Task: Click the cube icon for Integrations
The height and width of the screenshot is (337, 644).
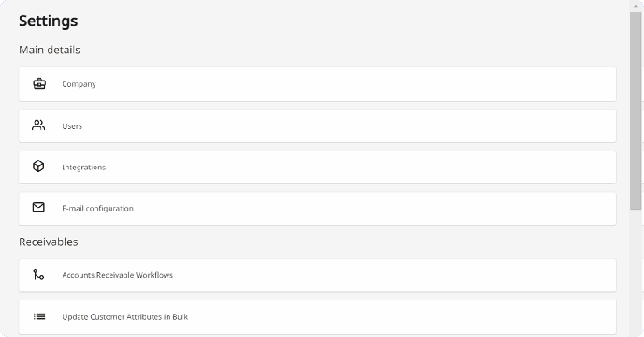Action: (x=38, y=167)
